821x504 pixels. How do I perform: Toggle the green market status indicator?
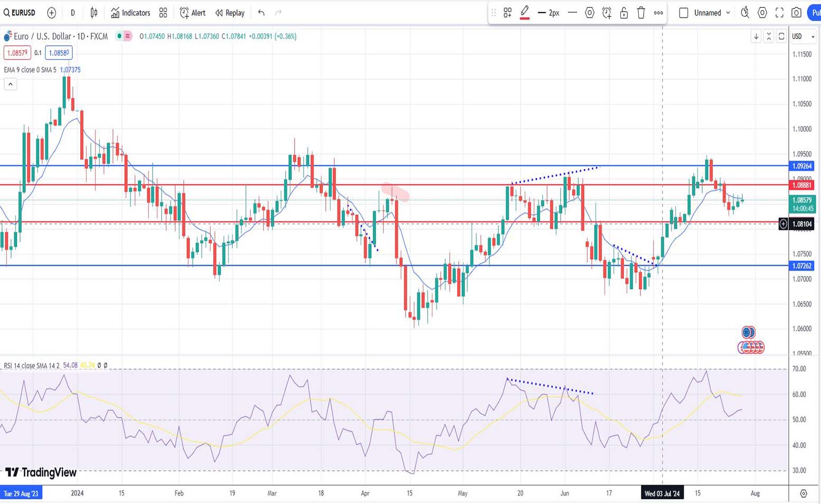(x=119, y=36)
